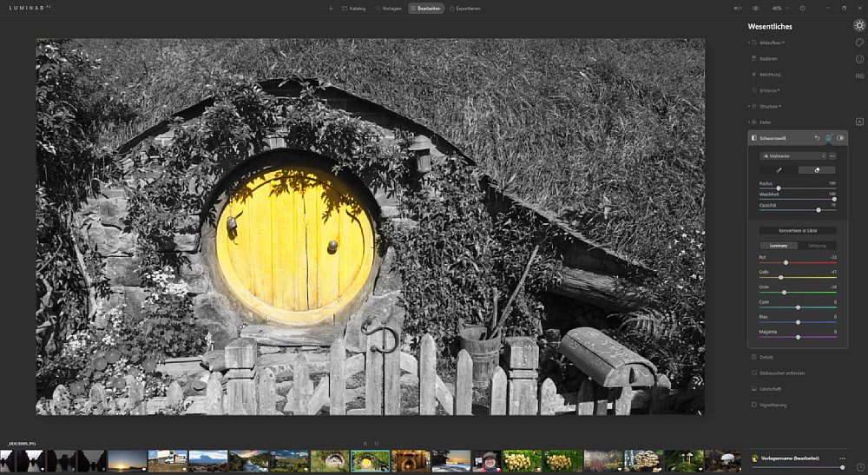Select the paint brush mask mode

[779, 170]
